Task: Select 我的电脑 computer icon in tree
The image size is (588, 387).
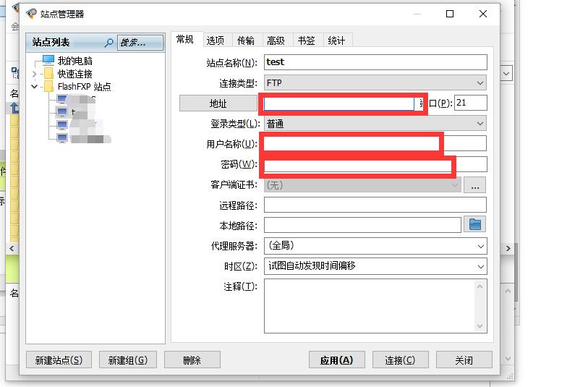Action: tap(48, 60)
